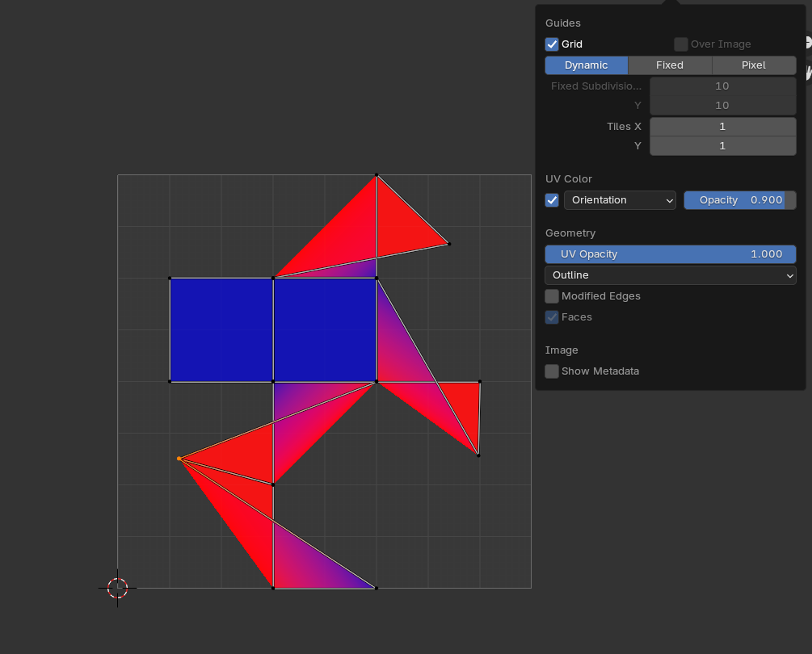Click the 'Image' section heading

point(562,350)
